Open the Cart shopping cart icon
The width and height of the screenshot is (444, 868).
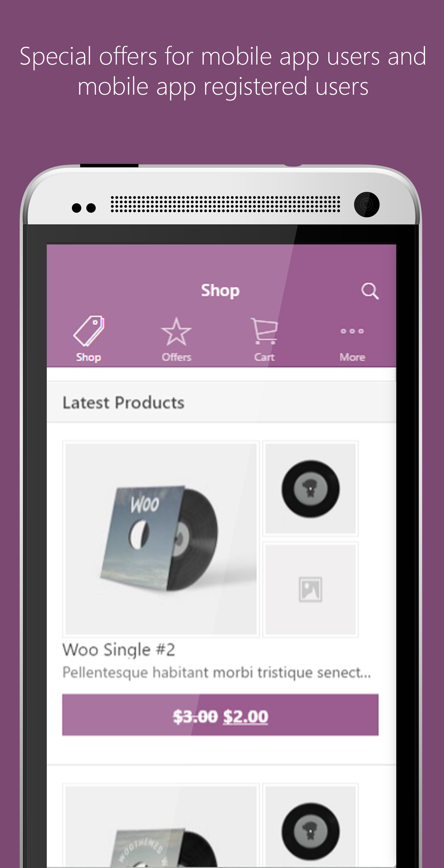click(x=264, y=331)
